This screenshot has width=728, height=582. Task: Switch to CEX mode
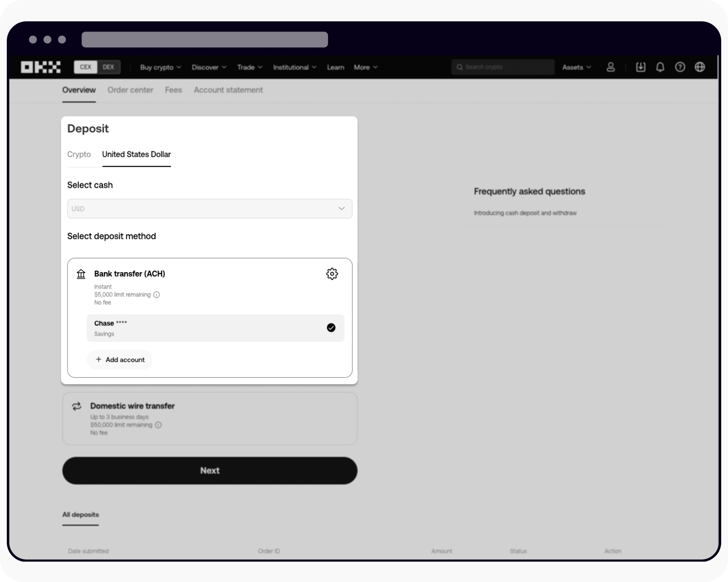(85, 67)
